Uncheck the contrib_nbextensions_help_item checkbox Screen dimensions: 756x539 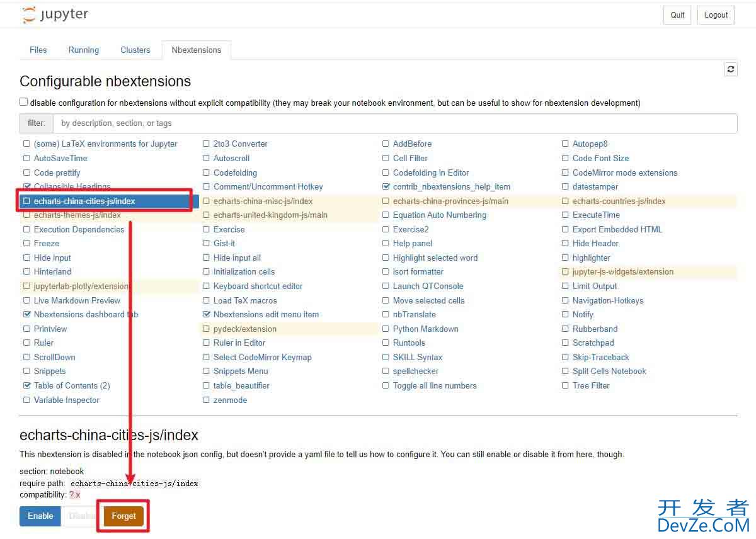[386, 186]
